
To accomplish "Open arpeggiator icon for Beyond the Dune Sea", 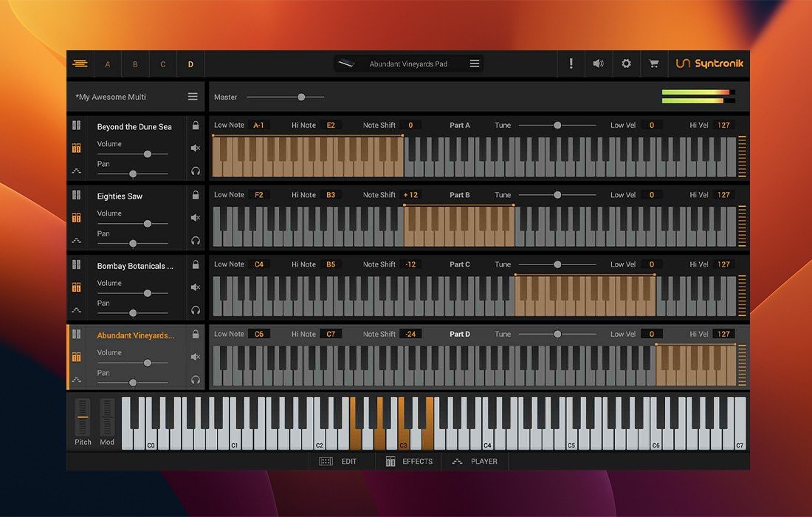I will [76, 171].
